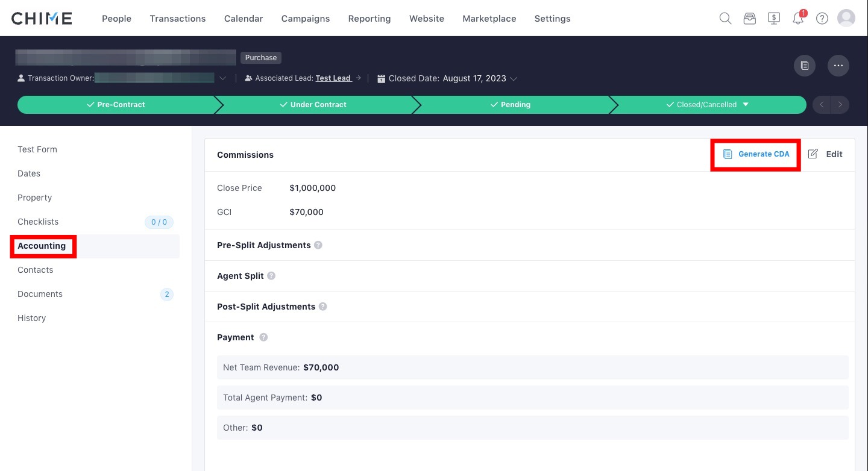Screen dimensions: 868x471
Task: Click the calendar icon next to Closed Date
Action: click(380, 78)
